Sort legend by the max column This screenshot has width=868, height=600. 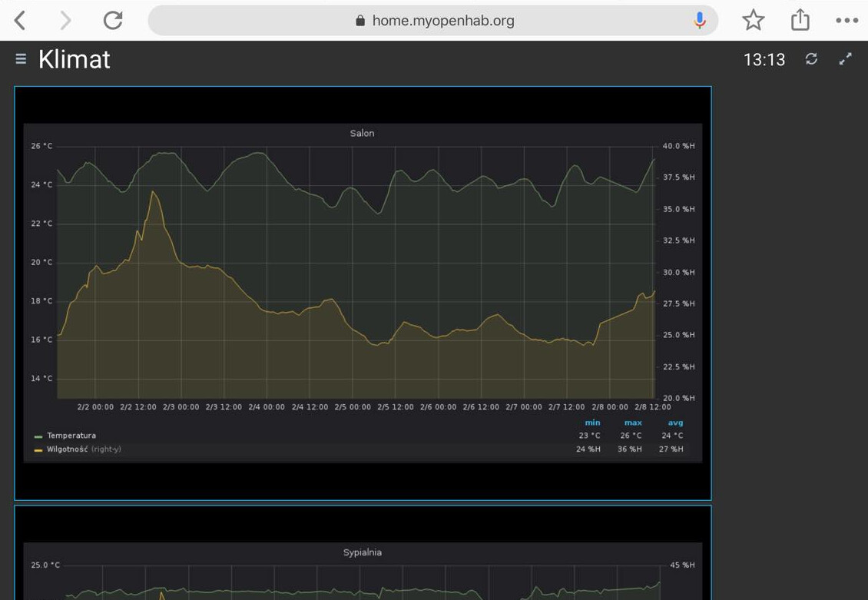click(x=633, y=423)
